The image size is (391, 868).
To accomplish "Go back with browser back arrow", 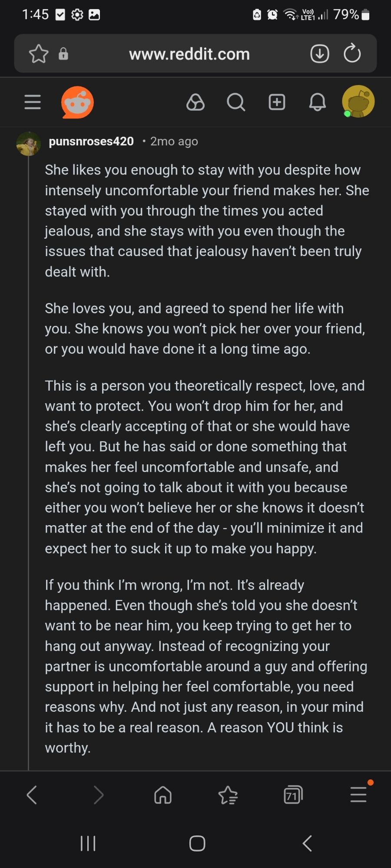I will (x=32, y=795).
